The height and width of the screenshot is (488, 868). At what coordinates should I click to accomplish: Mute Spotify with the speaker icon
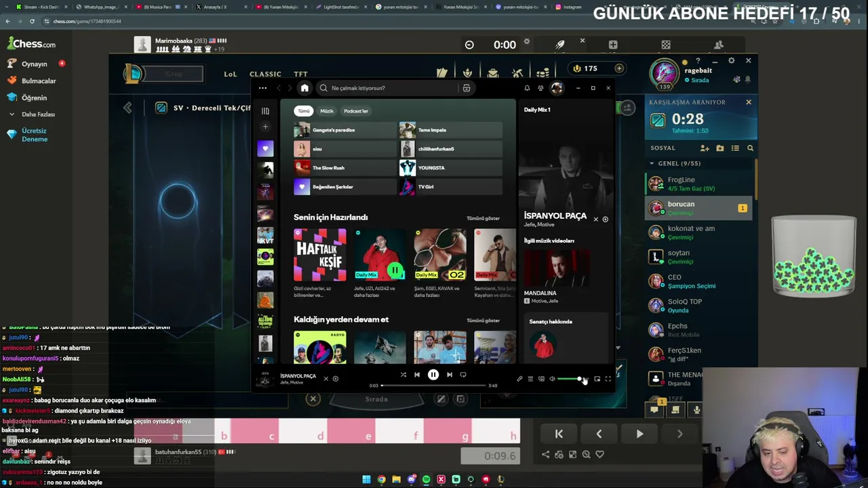coord(552,379)
